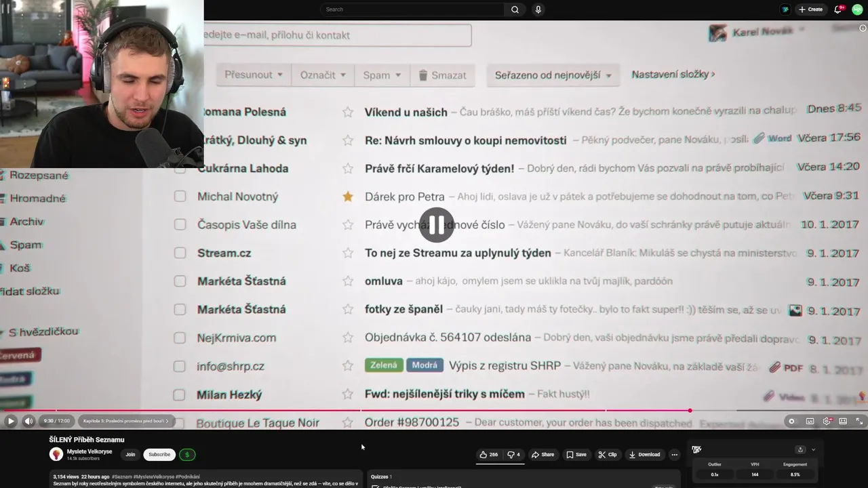Enter fullscreen mode
The image size is (868, 488).
(859, 421)
